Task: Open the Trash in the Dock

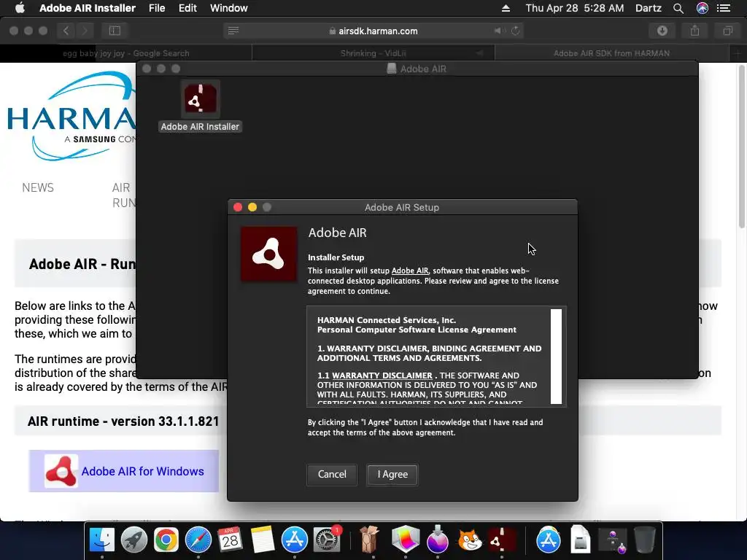Action: pyautogui.click(x=645, y=540)
